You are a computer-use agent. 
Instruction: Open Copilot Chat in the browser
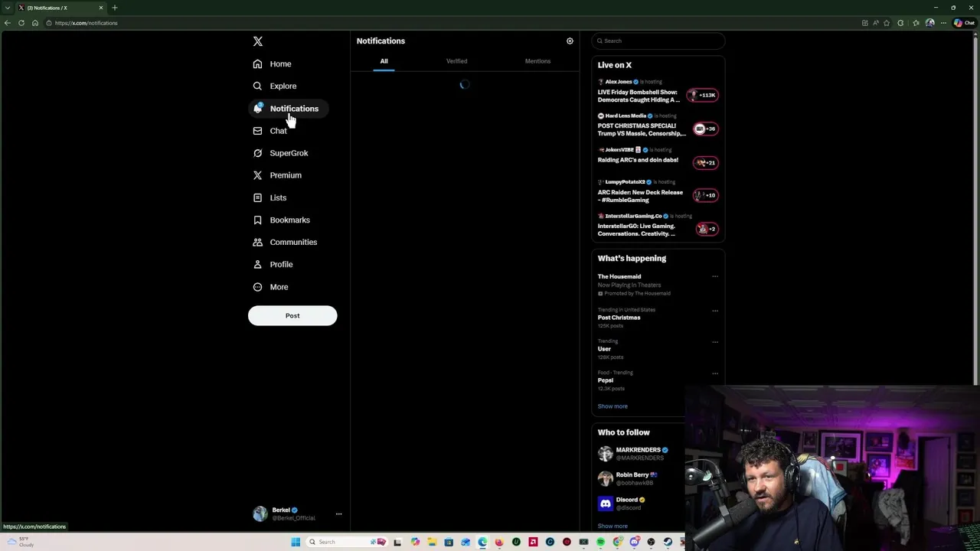click(964, 23)
